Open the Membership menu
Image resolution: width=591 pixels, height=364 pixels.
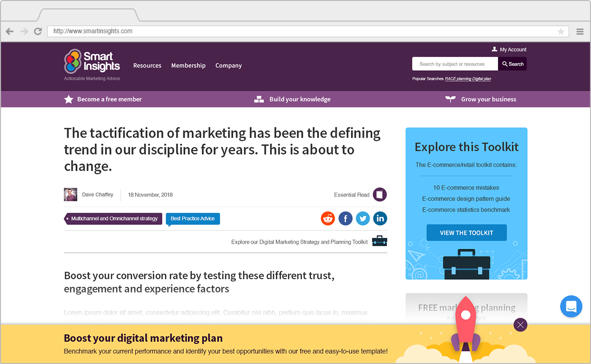point(188,66)
